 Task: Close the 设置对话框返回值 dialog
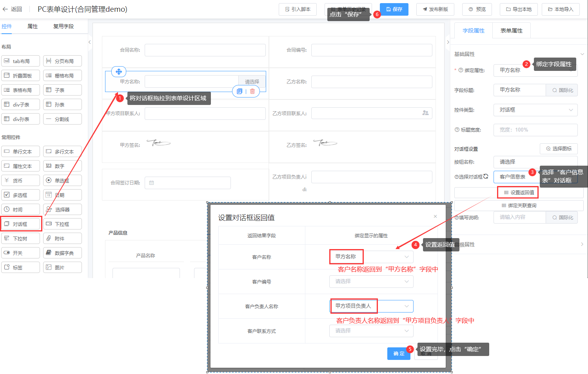(435, 216)
